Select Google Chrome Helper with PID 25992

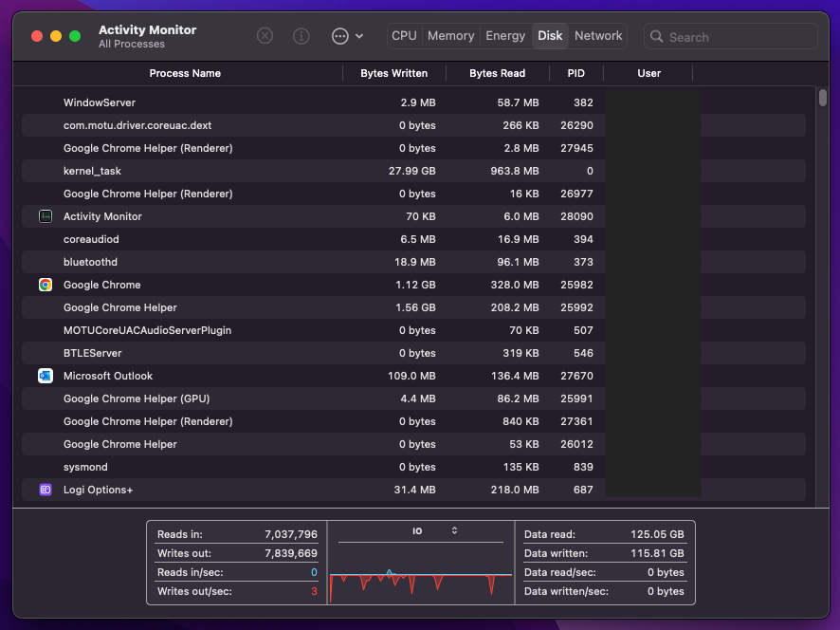click(x=413, y=307)
